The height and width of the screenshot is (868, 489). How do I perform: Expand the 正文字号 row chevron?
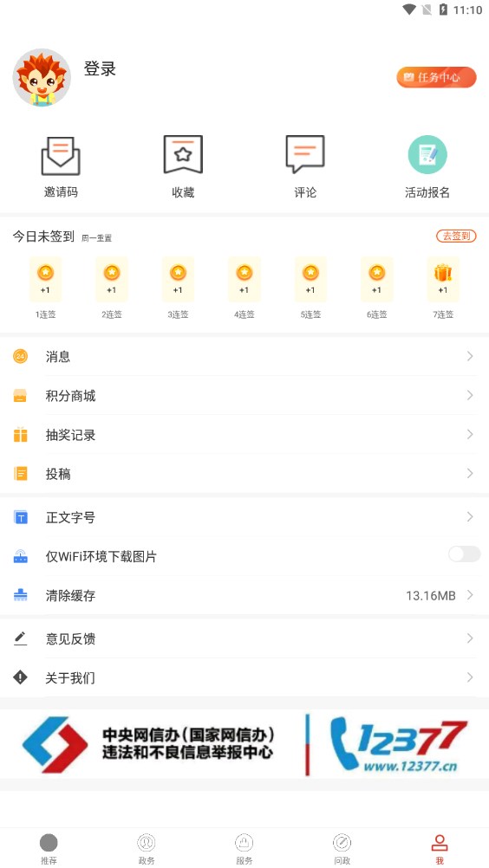(x=470, y=516)
